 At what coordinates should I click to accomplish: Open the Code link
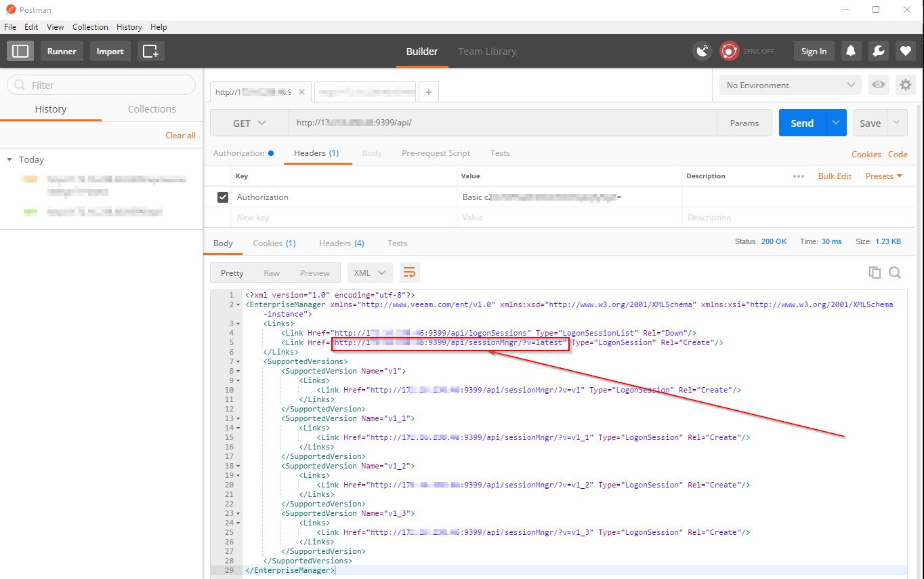point(898,155)
